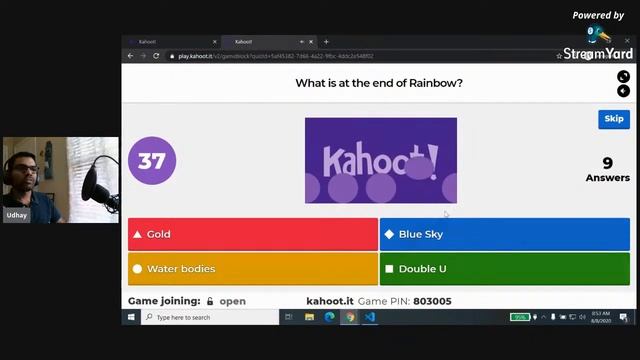Show hidden system tray icons
This screenshot has width=640, height=360.
544,317
